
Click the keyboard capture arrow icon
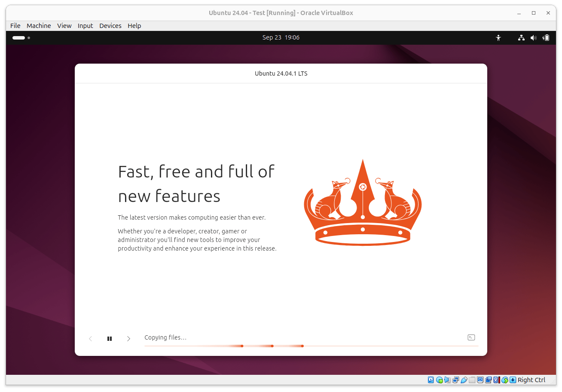(513, 380)
